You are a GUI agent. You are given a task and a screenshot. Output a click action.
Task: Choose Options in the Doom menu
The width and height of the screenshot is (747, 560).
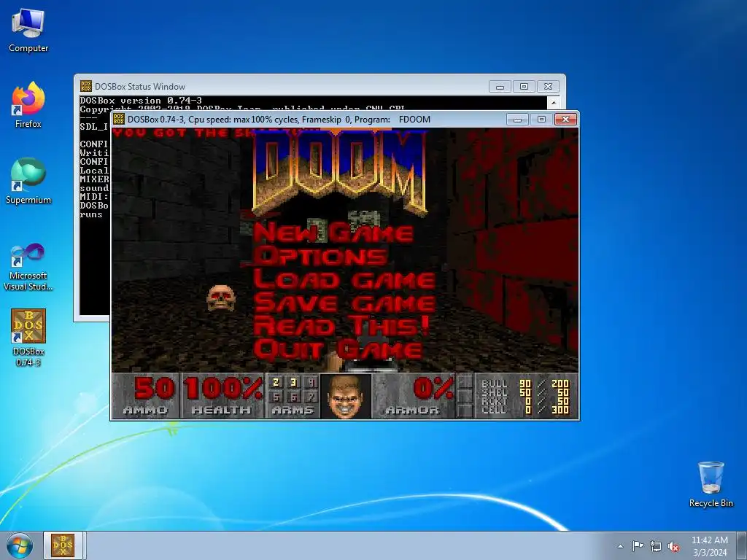point(320,256)
